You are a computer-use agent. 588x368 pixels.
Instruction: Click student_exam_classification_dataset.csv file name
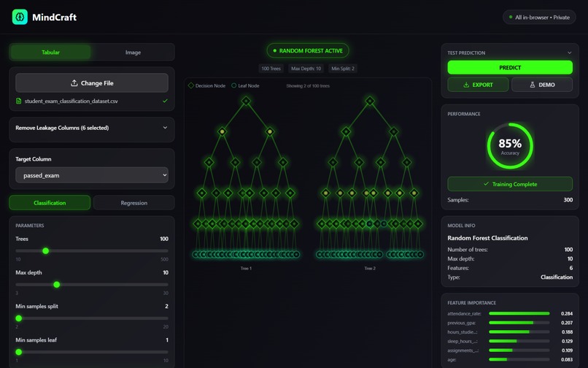coord(71,101)
